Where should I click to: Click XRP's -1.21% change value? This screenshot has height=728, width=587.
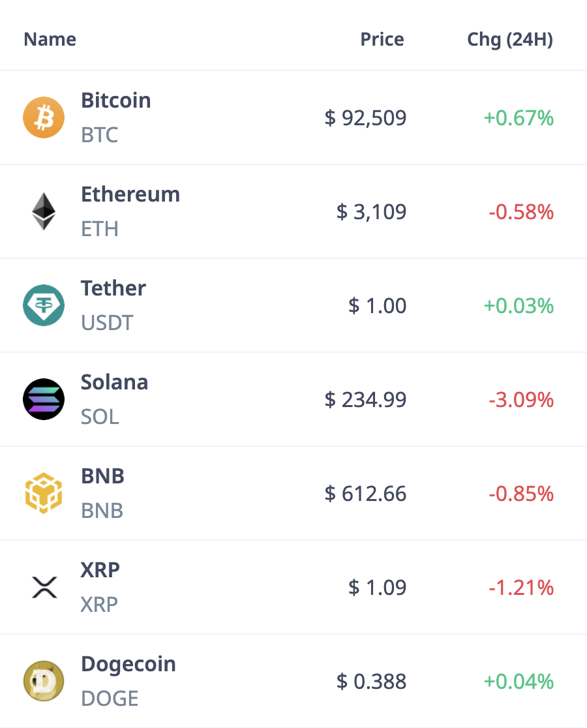[521, 588]
